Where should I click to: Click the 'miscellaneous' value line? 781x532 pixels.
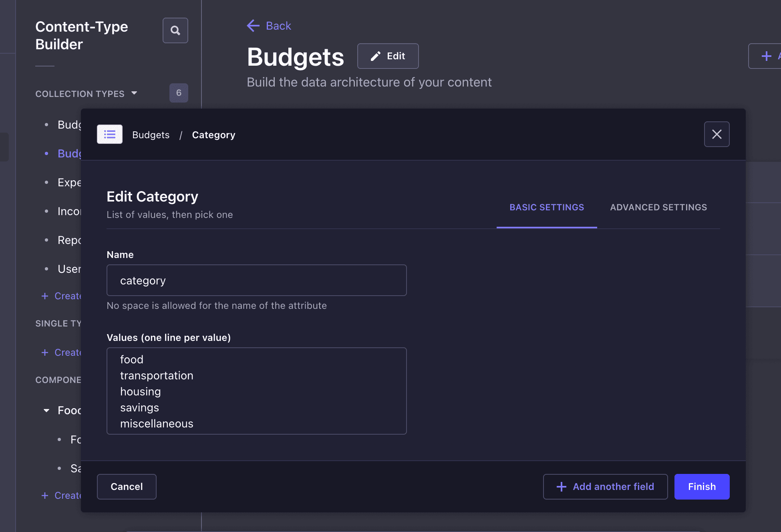157,424
